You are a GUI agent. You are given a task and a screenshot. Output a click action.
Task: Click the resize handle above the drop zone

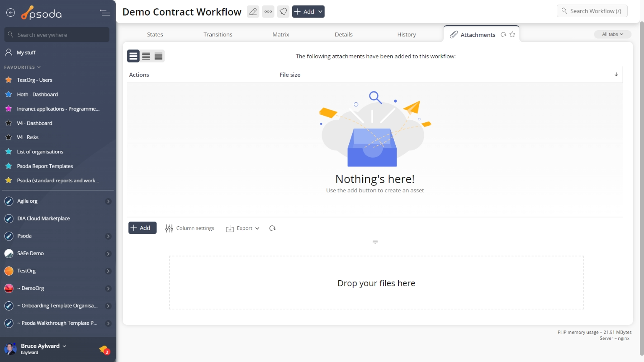tap(375, 242)
